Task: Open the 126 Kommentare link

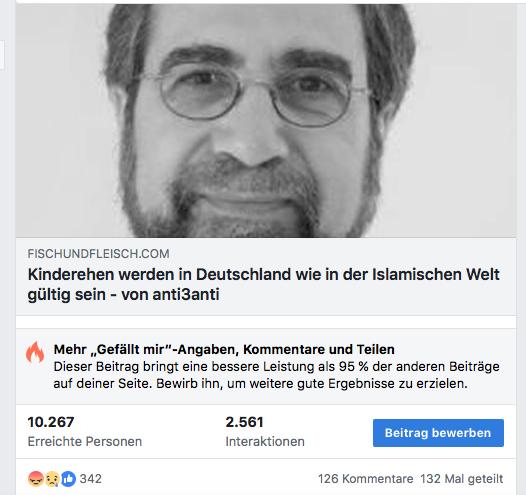Action: pyautogui.click(x=365, y=479)
